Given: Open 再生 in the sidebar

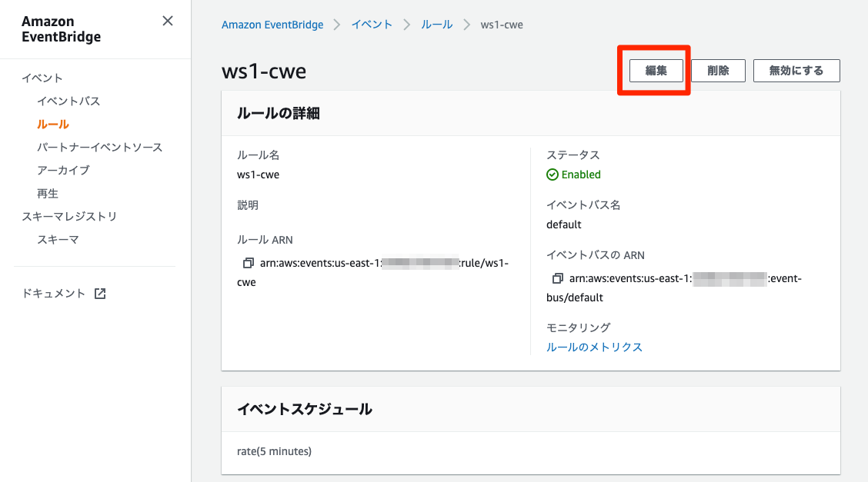Looking at the screenshot, I should [x=48, y=194].
